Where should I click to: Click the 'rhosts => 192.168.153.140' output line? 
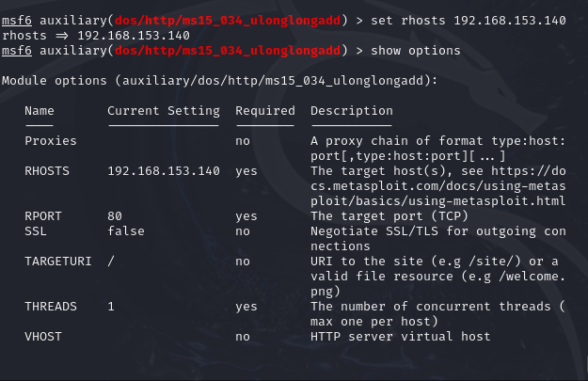click(96, 36)
